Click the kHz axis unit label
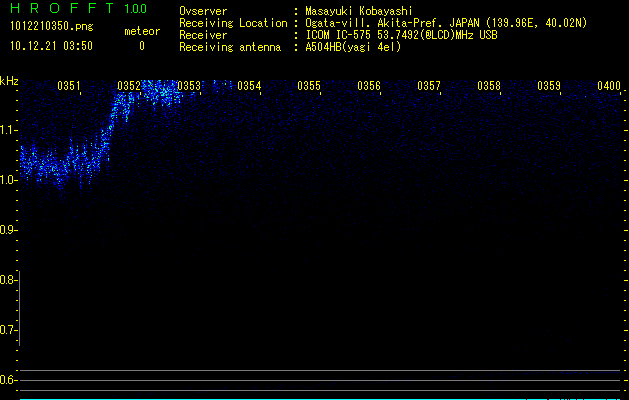629x400 pixels. (x=9, y=81)
